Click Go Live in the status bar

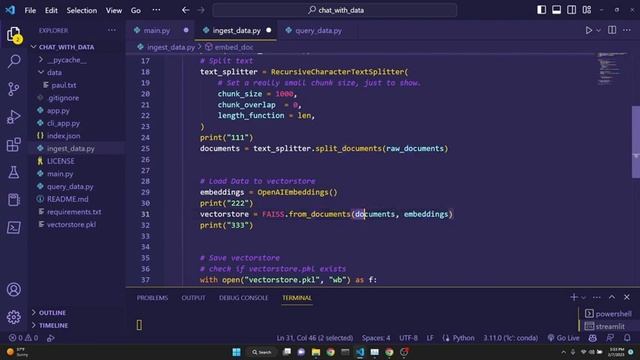click(564, 338)
